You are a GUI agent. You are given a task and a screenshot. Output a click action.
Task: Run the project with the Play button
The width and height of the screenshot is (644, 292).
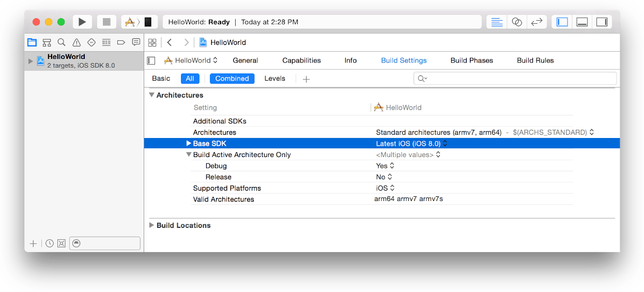82,22
